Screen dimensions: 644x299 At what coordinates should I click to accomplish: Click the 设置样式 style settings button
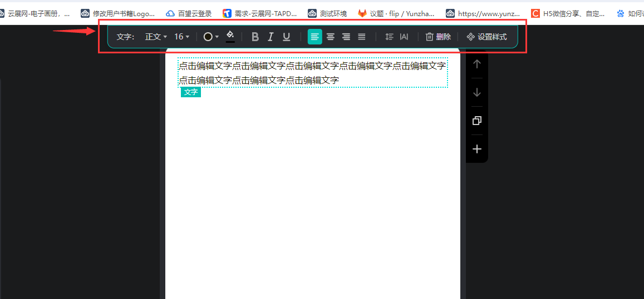click(486, 37)
